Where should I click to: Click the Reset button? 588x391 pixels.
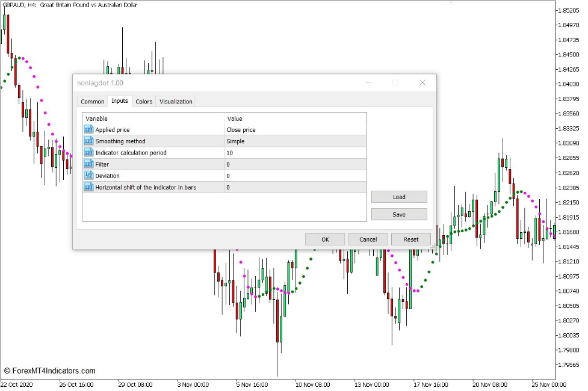coord(411,239)
